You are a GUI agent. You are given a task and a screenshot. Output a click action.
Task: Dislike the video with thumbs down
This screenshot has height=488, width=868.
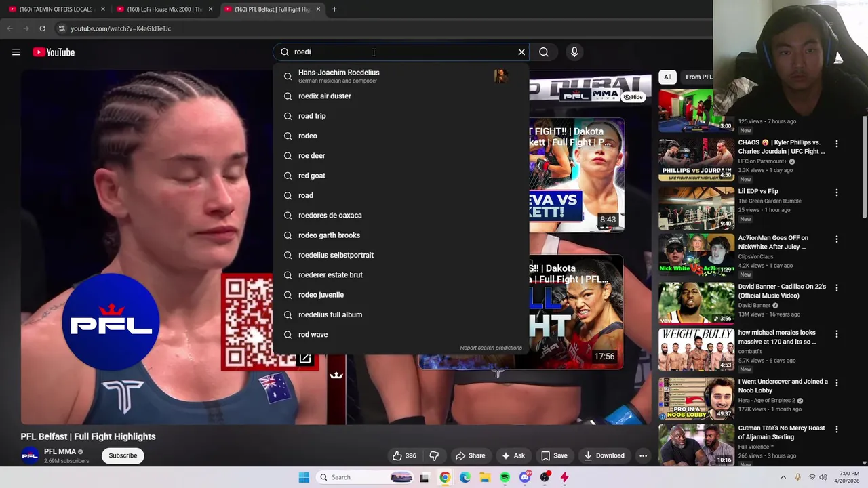click(434, 455)
